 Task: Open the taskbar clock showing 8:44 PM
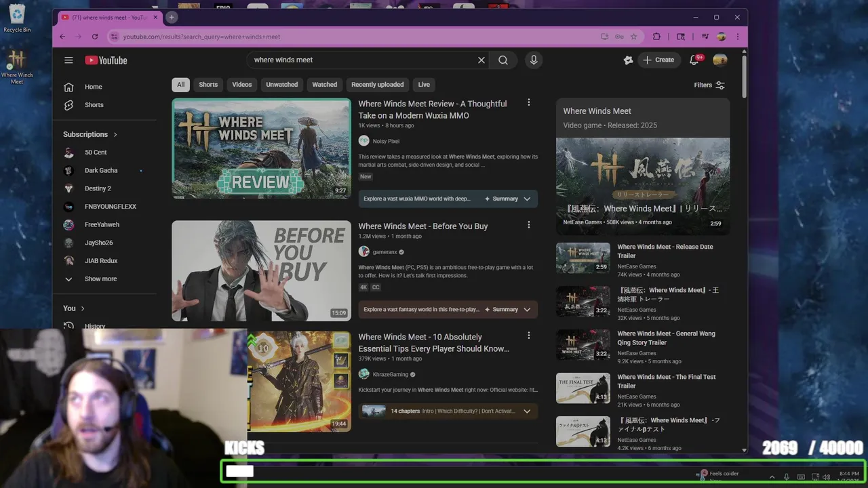coord(849,476)
